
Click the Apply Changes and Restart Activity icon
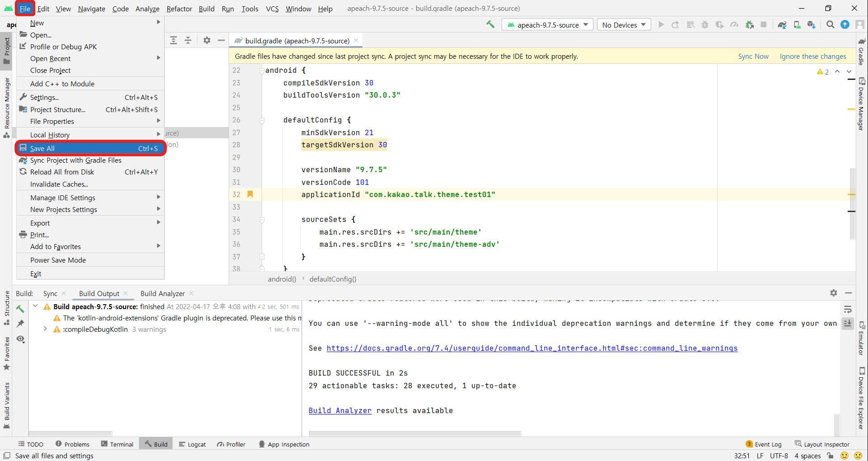click(676, 25)
